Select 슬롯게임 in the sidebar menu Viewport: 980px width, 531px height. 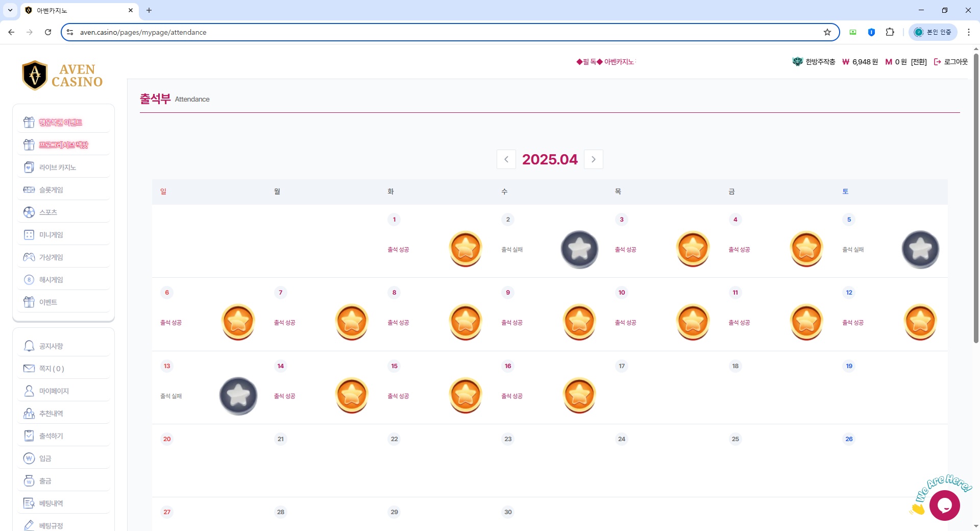pos(51,190)
